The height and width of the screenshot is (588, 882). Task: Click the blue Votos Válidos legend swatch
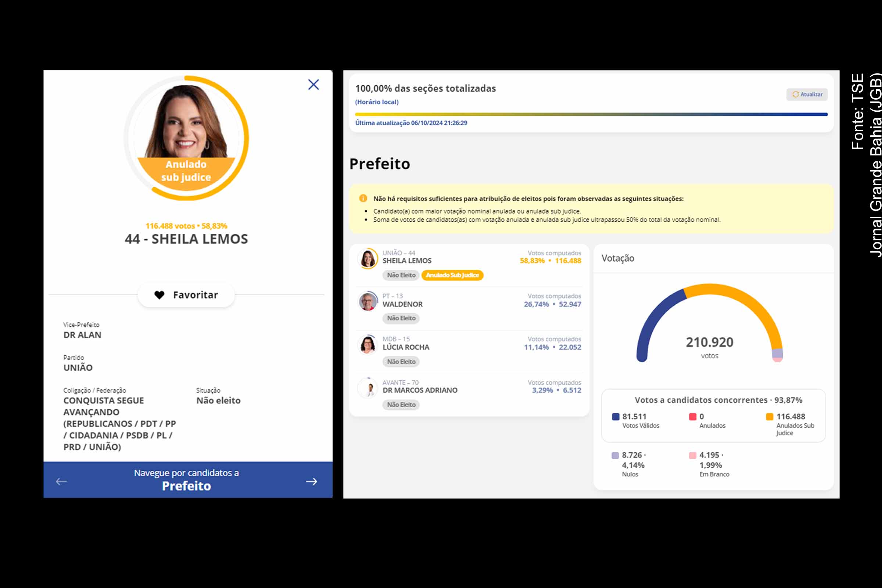pyautogui.click(x=615, y=417)
